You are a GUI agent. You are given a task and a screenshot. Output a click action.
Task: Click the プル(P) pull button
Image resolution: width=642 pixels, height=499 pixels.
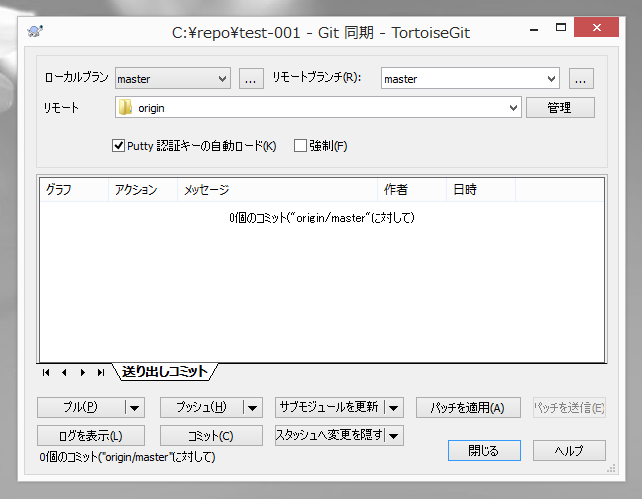pos(81,407)
